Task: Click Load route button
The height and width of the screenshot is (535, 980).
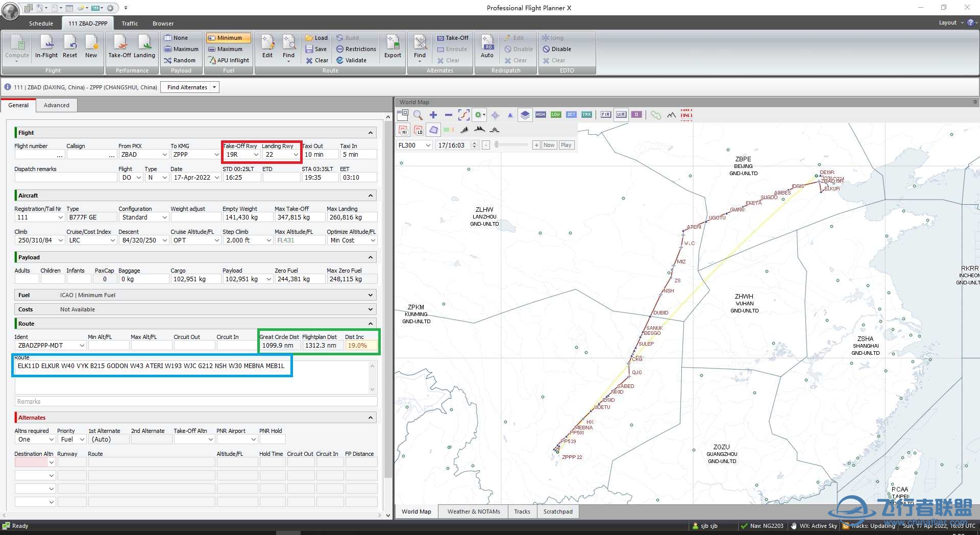Action: pos(316,38)
